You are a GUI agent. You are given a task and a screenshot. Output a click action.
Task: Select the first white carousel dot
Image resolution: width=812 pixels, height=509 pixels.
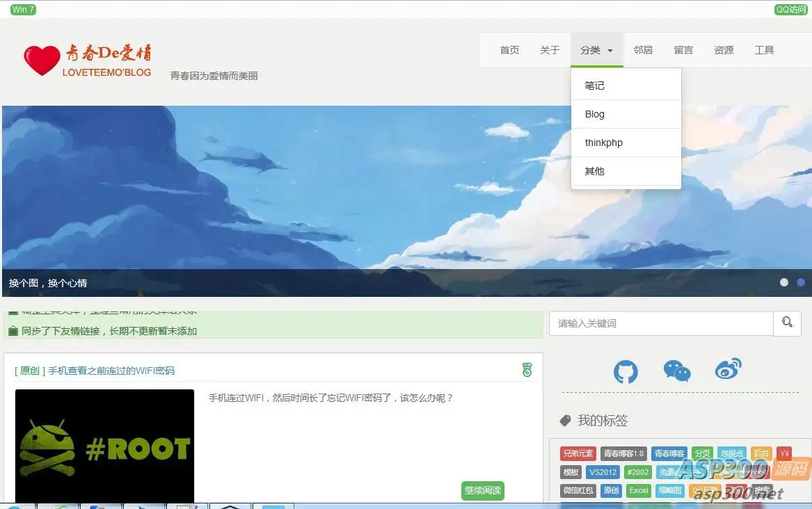pyautogui.click(x=784, y=282)
